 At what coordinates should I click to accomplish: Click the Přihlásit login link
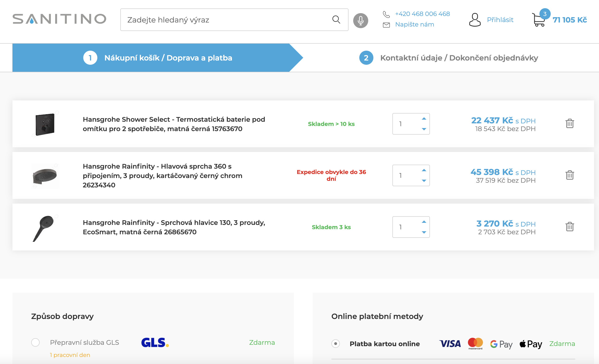(x=500, y=20)
